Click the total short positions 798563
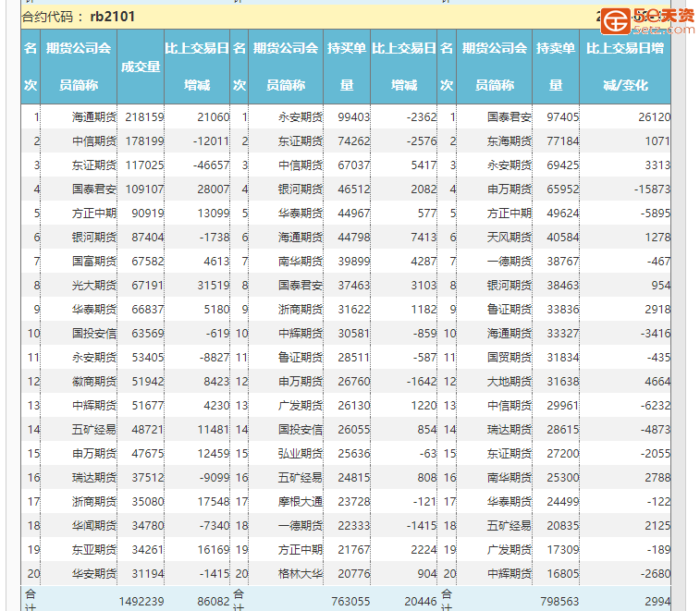The height and width of the screenshot is (611, 700). [x=559, y=602]
